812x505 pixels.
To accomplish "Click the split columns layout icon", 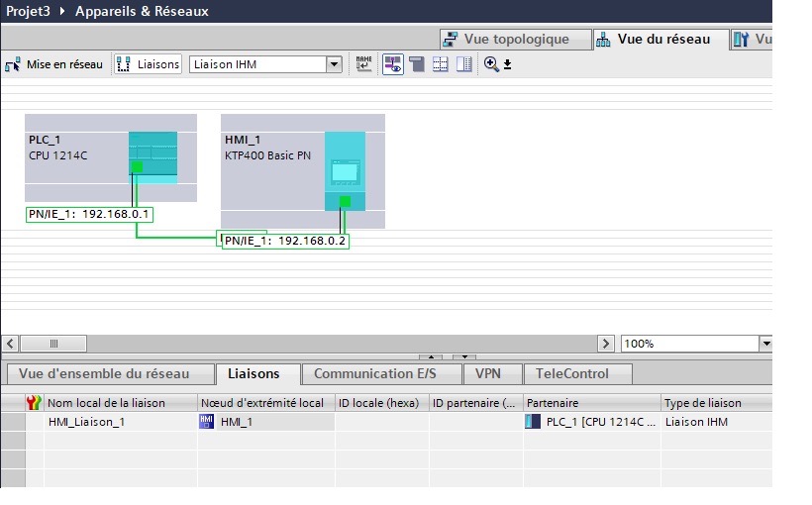I will pos(463,64).
